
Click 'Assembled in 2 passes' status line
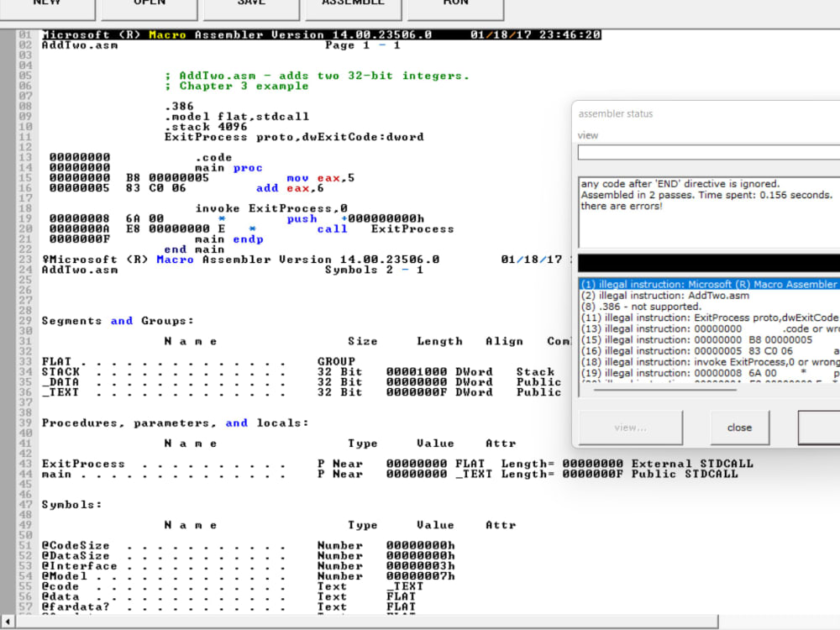pyautogui.click(x=706, y=195)
